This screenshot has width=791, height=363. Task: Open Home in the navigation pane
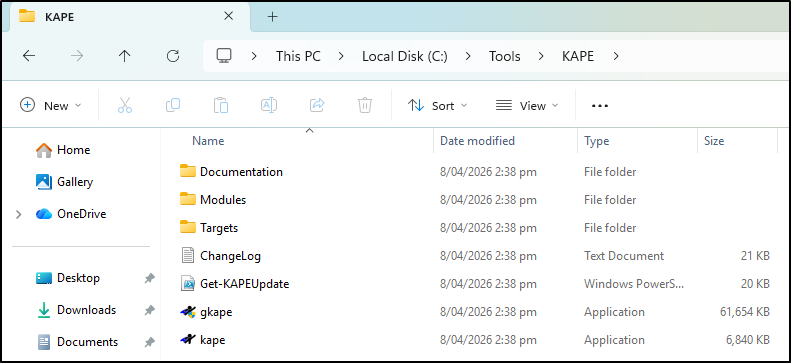click(x=63, y=150)
